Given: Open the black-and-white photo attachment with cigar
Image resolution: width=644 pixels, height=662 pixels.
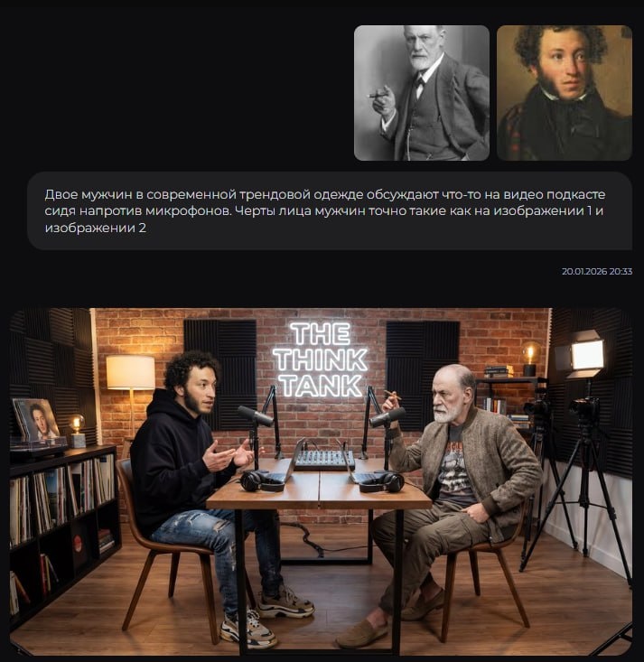Looking at the screenshot, I should [422, 93].
